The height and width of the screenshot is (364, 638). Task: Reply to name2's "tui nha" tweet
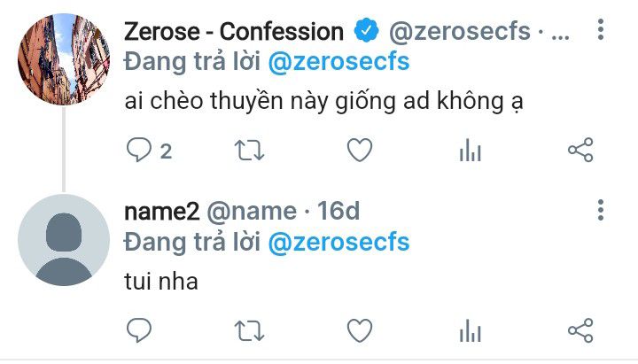tap(140, 331)
